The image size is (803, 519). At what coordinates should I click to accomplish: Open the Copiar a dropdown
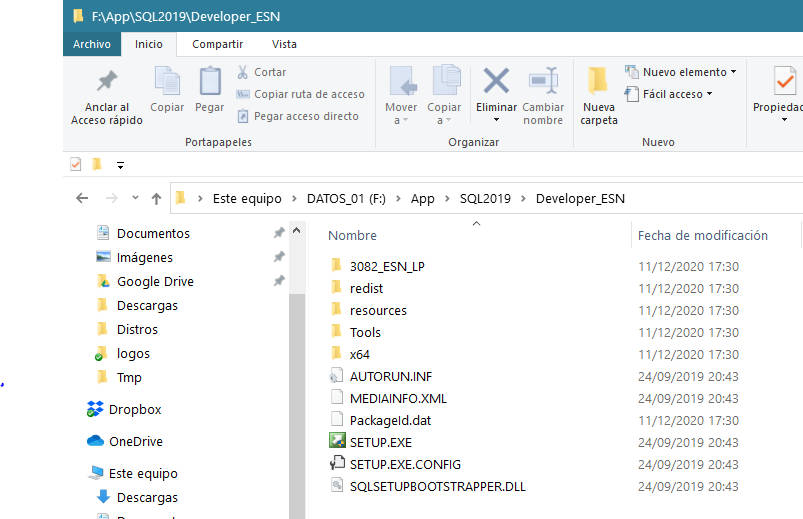(x=444, y=114)
